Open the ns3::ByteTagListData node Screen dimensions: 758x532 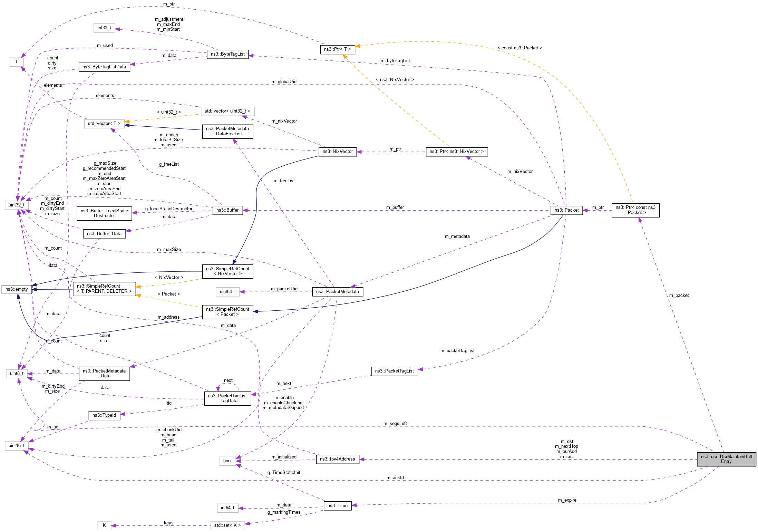[x=105, y=67]
